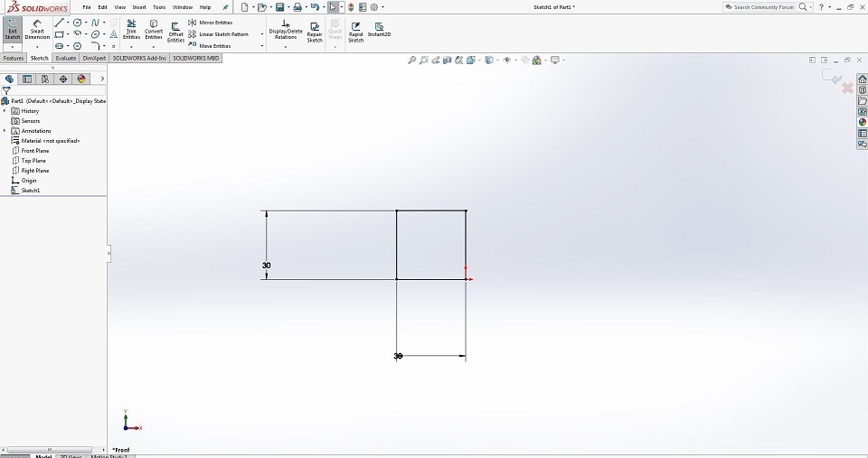Open the Options gear icon
868x458 pixels.
coord(374,7)
